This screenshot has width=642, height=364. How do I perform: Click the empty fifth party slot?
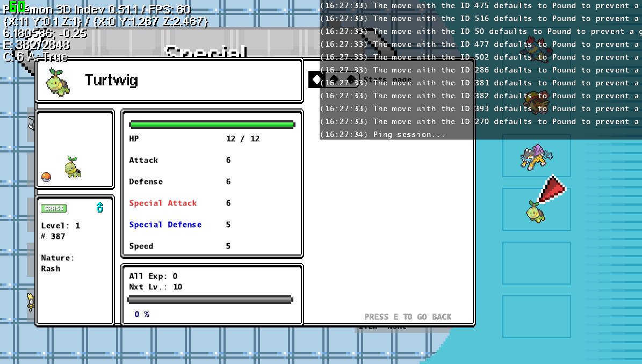pos(536,263)
